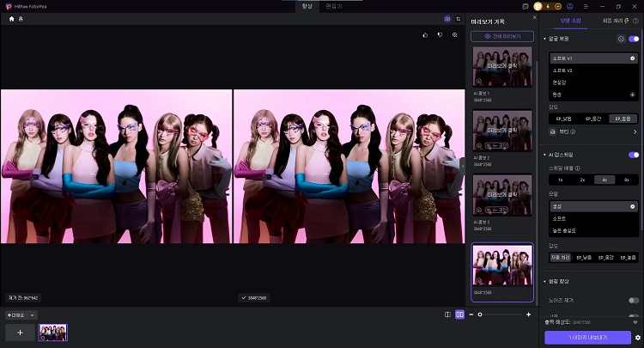Switch to the 향상 tab at top
Viewport: 644px width, 348px height.
(x=307, y=7)
